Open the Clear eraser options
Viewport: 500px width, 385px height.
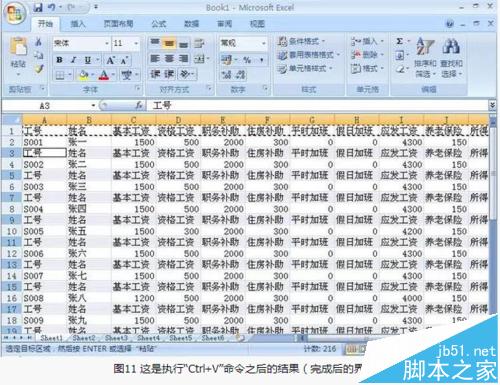tap(400, 69)
